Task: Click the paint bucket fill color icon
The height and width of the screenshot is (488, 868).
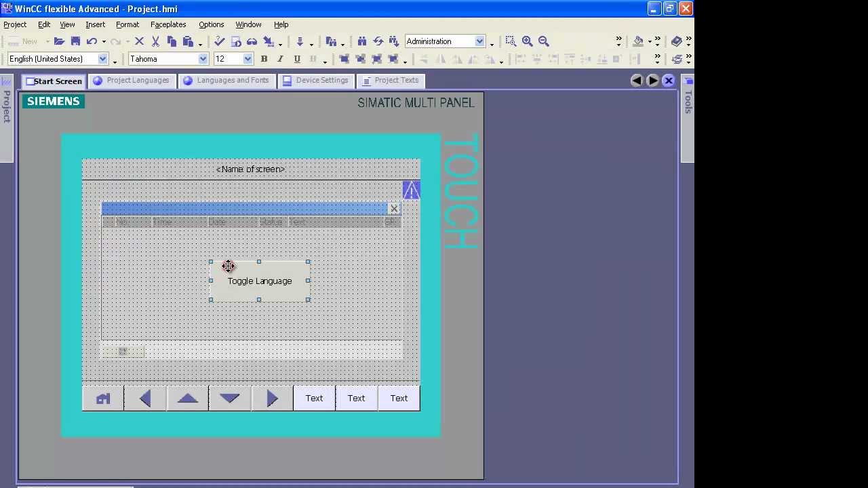Action: [x=638, y=41]
